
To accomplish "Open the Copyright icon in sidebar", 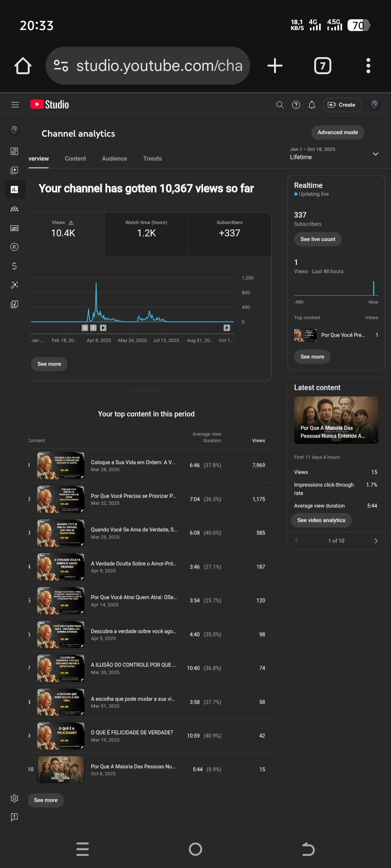I will tap(14, 247).
